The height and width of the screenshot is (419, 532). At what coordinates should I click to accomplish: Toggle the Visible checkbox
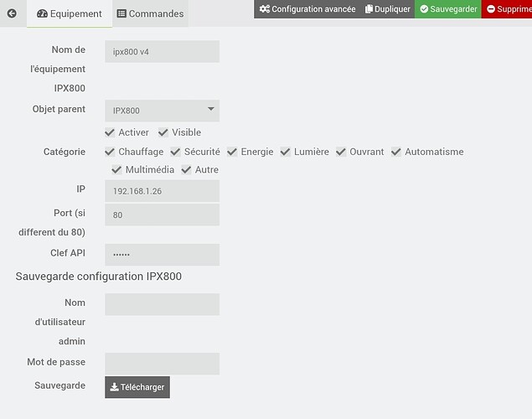click(163, 132)
